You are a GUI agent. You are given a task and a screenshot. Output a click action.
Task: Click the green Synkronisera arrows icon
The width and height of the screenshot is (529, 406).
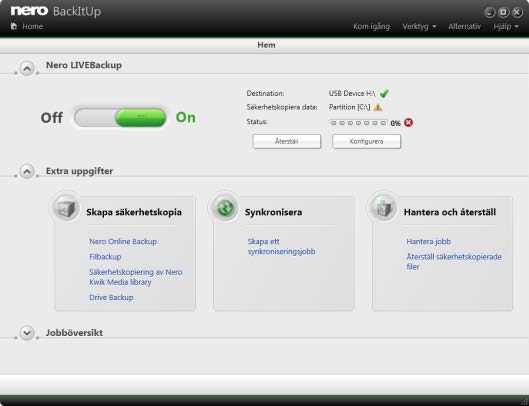[225, 208]
